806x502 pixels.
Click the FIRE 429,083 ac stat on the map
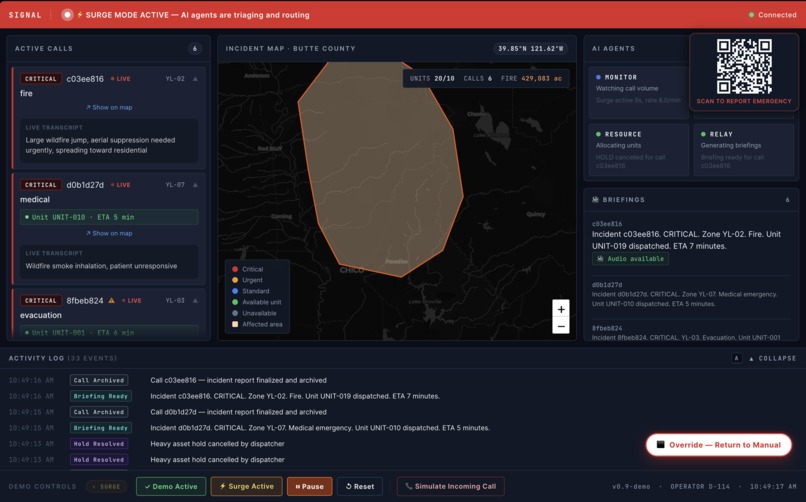[x=531, y=78]
